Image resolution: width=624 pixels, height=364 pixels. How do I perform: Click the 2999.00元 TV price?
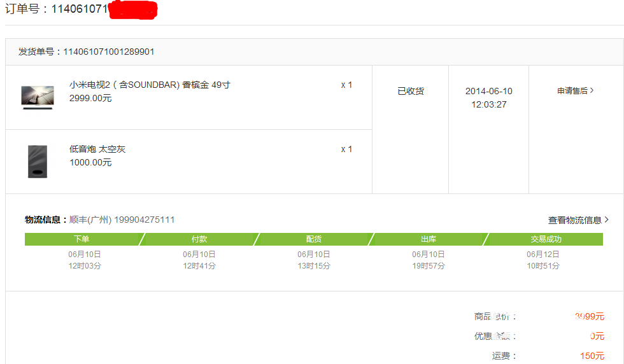click(x=90, y=98)
